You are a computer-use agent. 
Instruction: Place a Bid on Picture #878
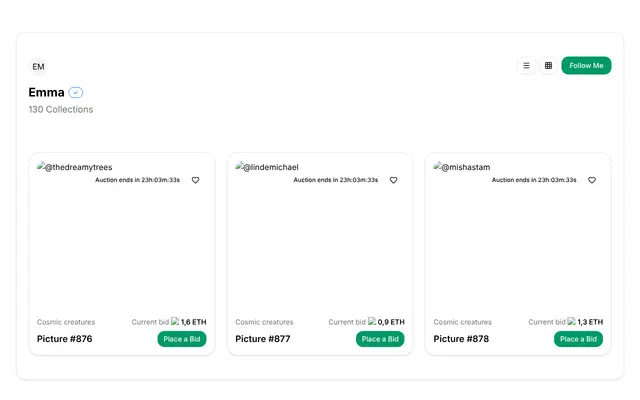point(578,339)
